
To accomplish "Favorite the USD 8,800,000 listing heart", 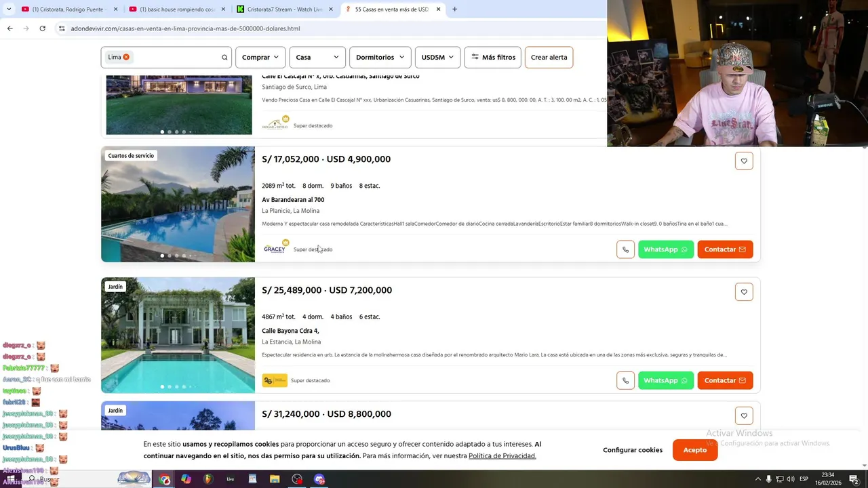I will tap(744, 416).
